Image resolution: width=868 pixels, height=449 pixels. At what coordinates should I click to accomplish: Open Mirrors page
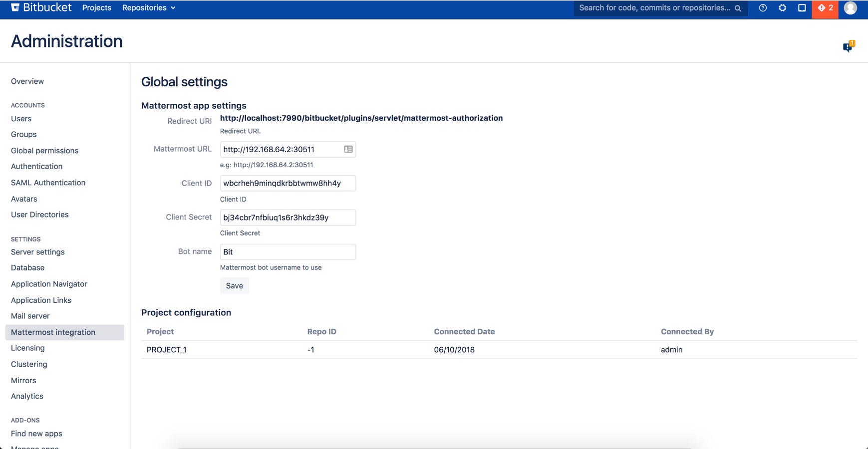[23, 380]
